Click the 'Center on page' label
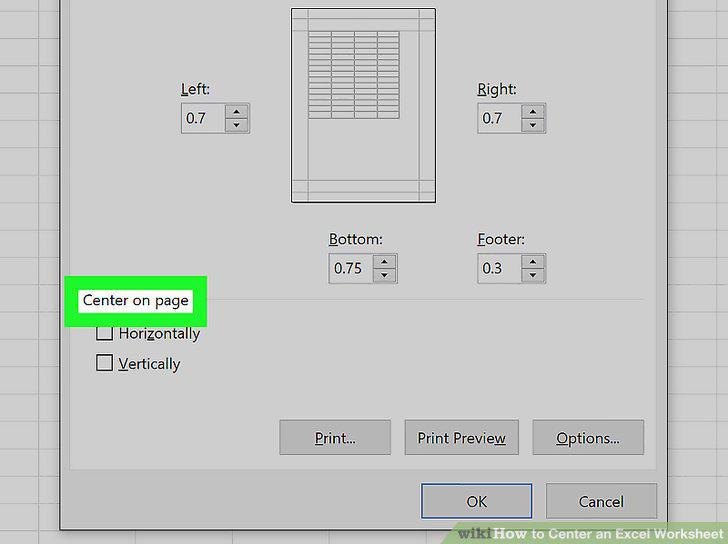The height and width of the screenshot is (544, 728). 136,301
